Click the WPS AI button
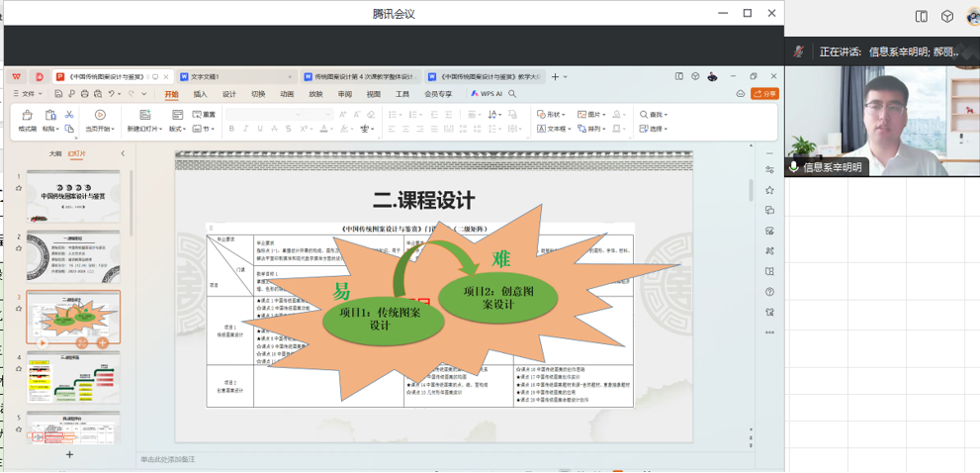The width and height of the screenshot is (980, 473). 487,94
